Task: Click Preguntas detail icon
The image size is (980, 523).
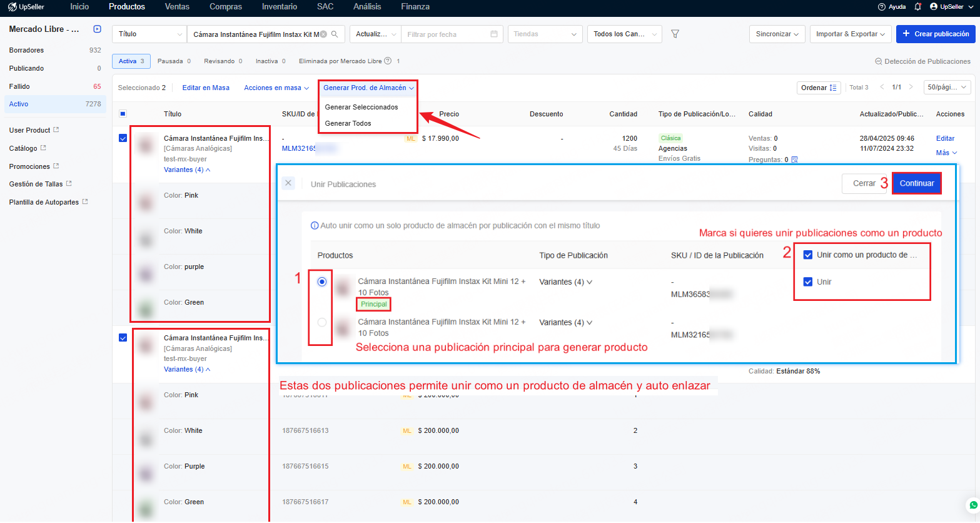Action: coord(795,160)
